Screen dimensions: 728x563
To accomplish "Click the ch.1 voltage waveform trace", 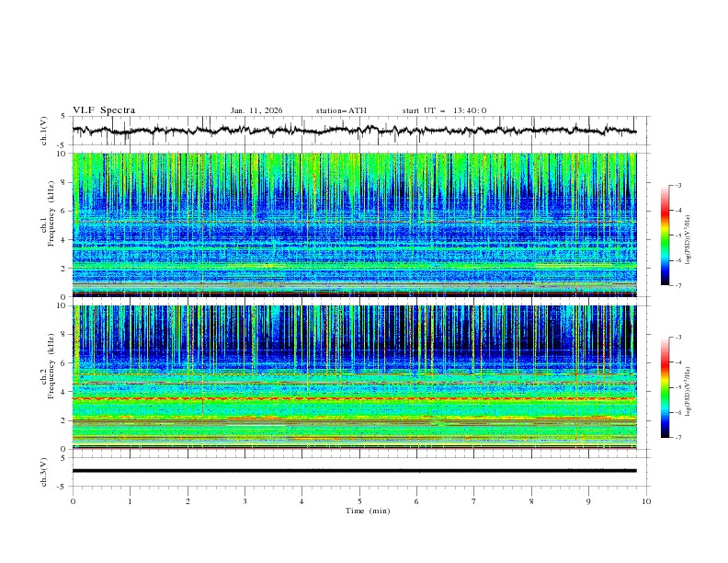I will click(x=354, y=131).
